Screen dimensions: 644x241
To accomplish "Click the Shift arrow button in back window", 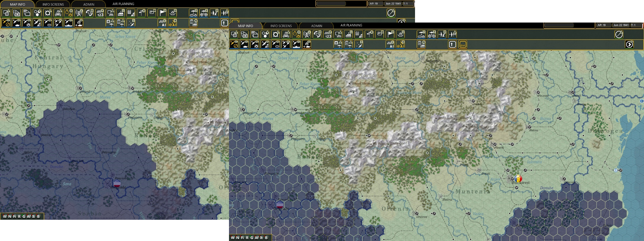I will click(x=224, y=23).
